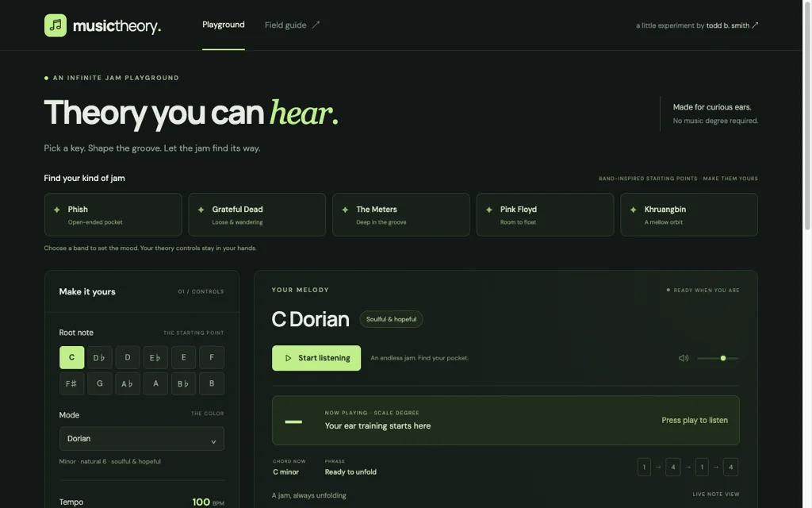Viewport: 812px width, 508px height.
Task: Click the first chord degree box labeled 4
Action: [672, 467]
